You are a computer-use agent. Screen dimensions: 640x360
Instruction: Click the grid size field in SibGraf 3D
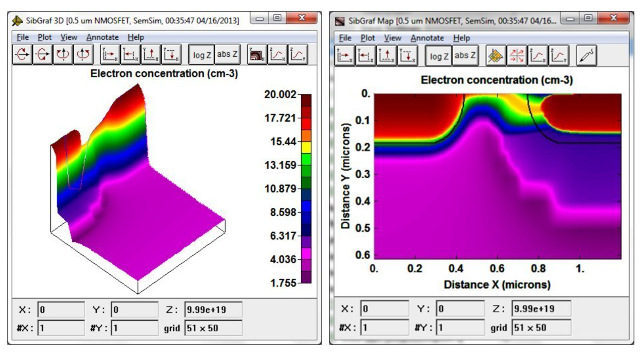pos(213,328)
